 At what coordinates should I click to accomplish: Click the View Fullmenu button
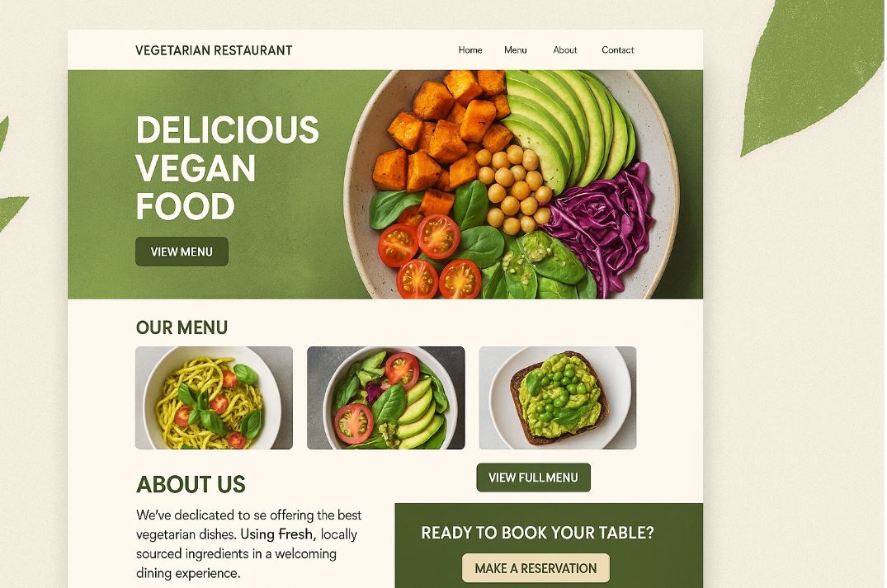534,477
